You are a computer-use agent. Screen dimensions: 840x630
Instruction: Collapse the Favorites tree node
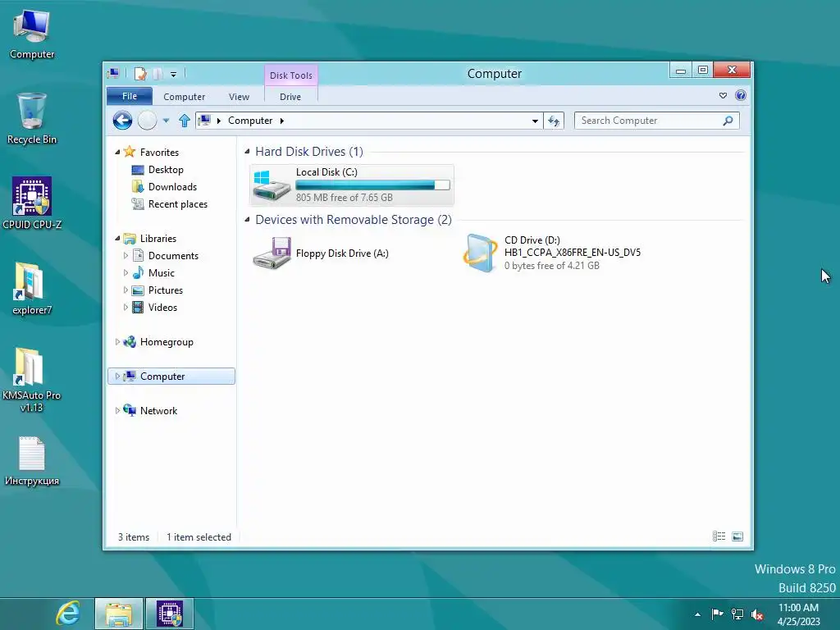tap(117, 153)
